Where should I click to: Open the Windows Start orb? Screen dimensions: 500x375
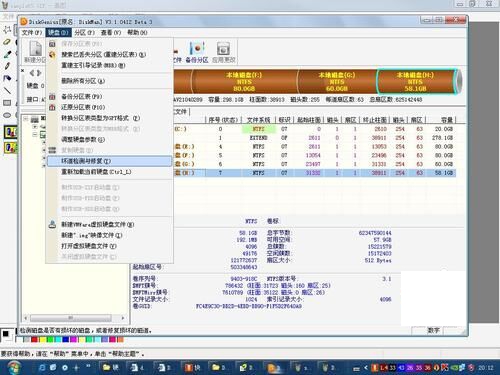pos(13,367)
